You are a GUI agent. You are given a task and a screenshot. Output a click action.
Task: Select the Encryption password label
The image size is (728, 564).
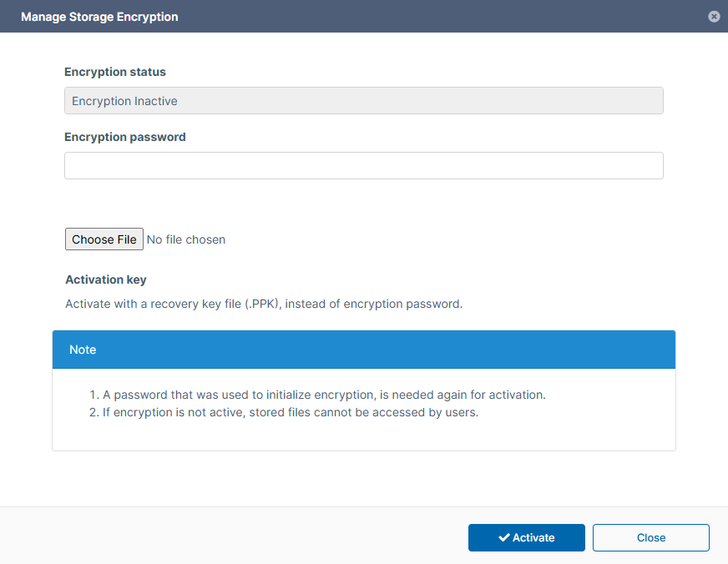click(x=125, y=137)
